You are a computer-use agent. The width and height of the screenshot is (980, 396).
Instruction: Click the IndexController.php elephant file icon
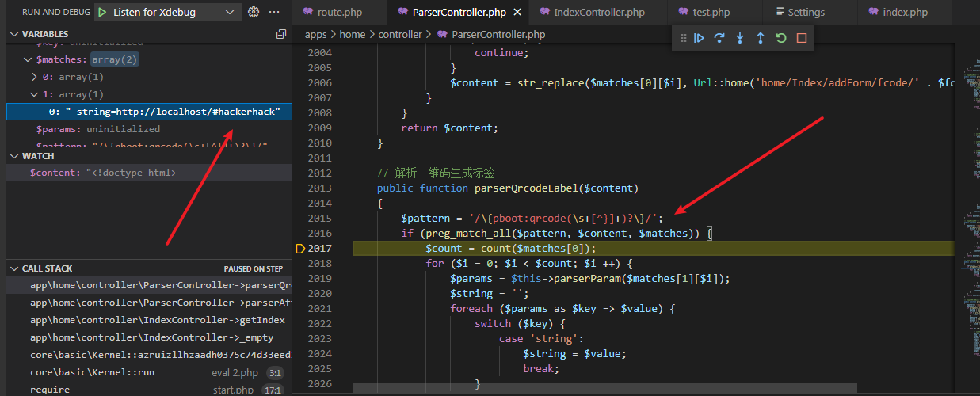coord(544,12)
